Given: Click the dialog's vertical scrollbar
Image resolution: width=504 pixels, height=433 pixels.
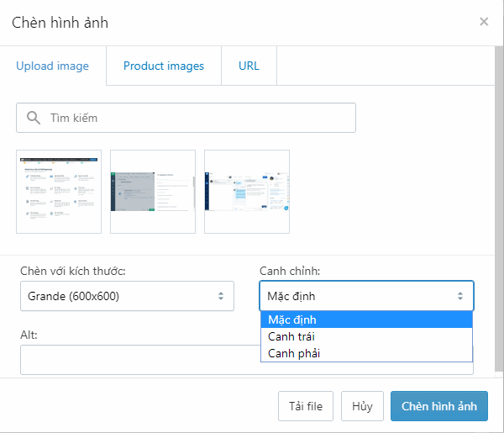Looking at the screenshot, I should (x=499, y=210).
